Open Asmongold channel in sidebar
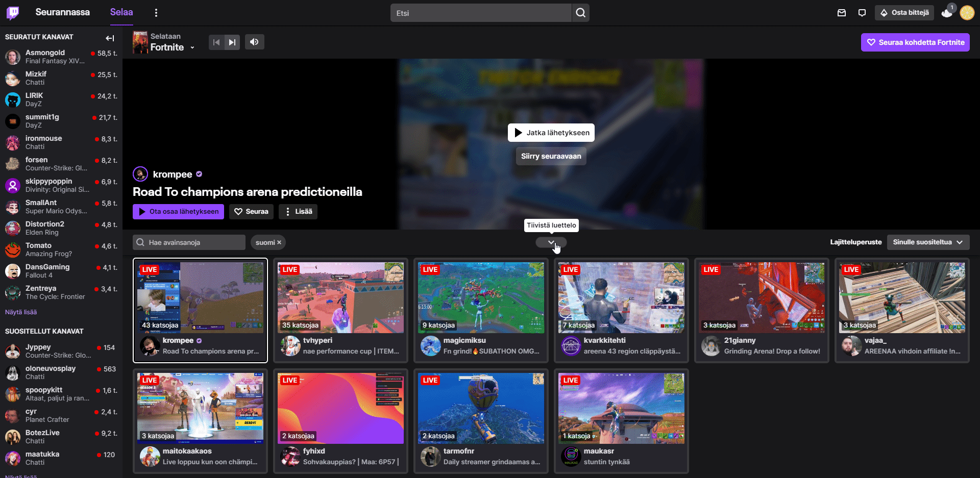The image size is (980, 478). point(61,57)
